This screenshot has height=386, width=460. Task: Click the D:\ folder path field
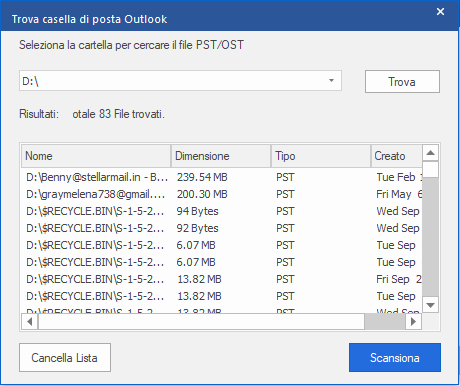pos(180,81)
